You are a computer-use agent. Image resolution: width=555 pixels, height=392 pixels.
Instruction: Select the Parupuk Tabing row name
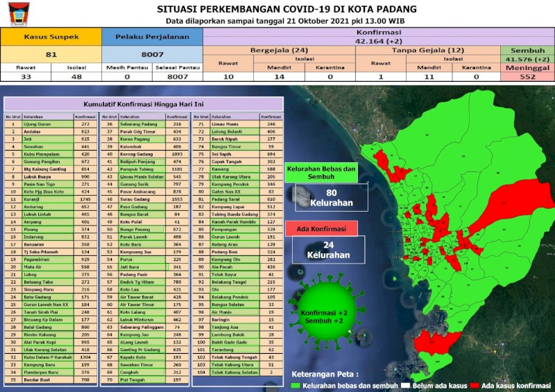point(137,169)
